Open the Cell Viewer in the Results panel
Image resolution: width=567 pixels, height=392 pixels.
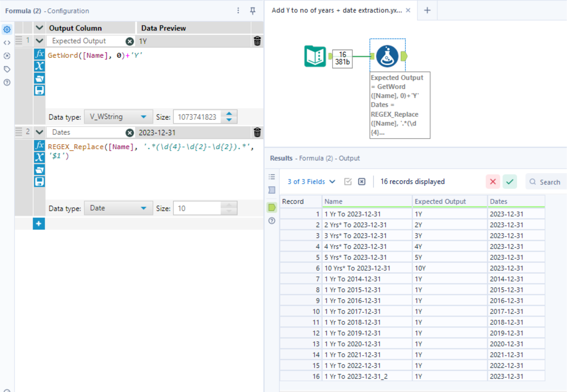(272, 190)
